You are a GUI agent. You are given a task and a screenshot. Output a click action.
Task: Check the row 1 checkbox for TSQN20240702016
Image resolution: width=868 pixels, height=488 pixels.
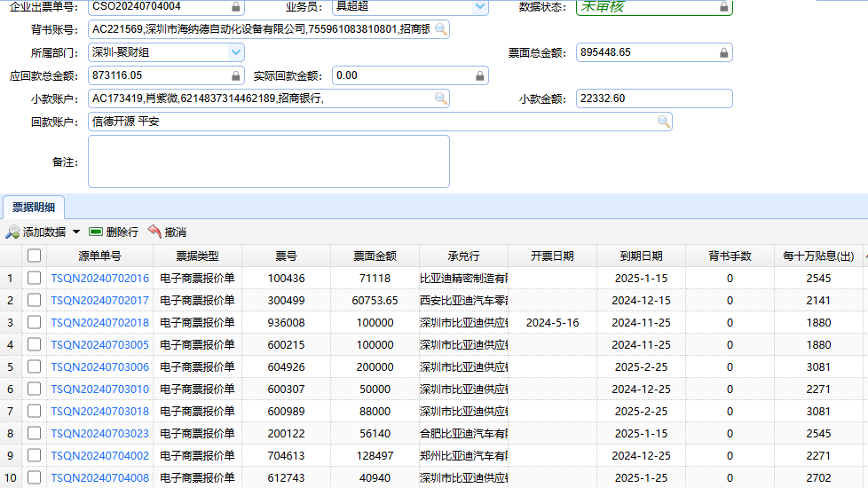(34, 279)
